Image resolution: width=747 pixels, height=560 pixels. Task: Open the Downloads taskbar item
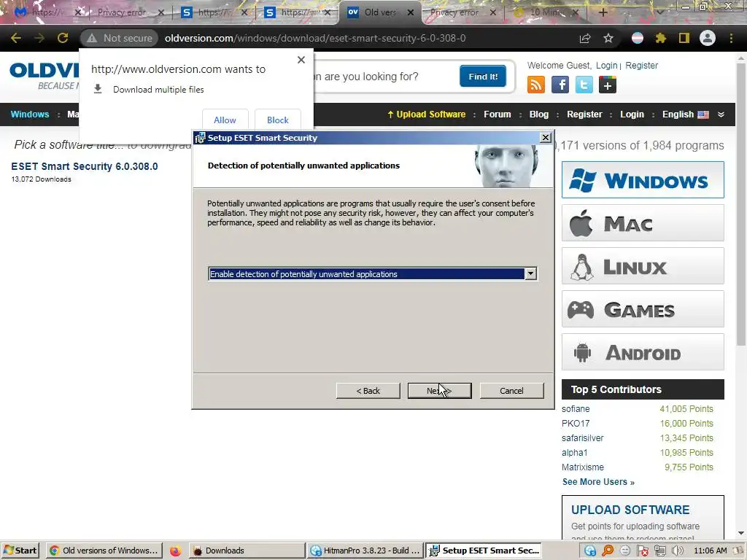point(247,551)
